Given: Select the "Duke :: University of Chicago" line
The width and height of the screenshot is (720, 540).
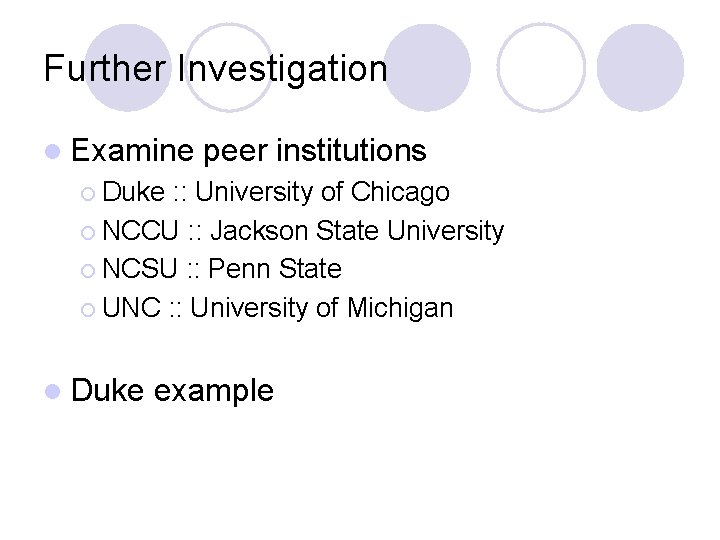Looking at the screenshot, I should click(x=276, y=191).
